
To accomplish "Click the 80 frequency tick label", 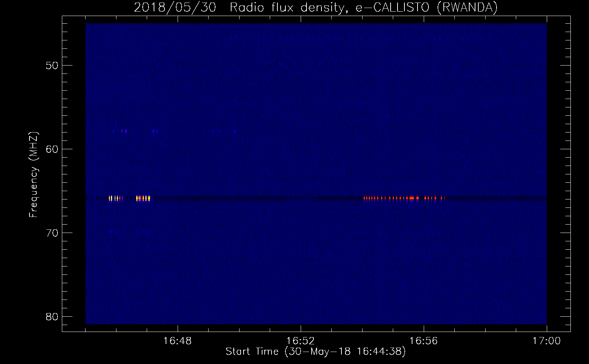I will click(52, 316).
